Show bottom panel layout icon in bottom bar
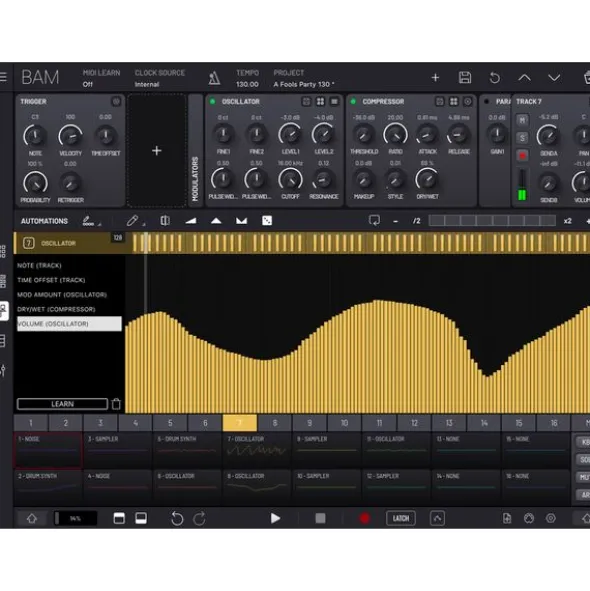Screen dimensions: 590x591 coord(141,518)
